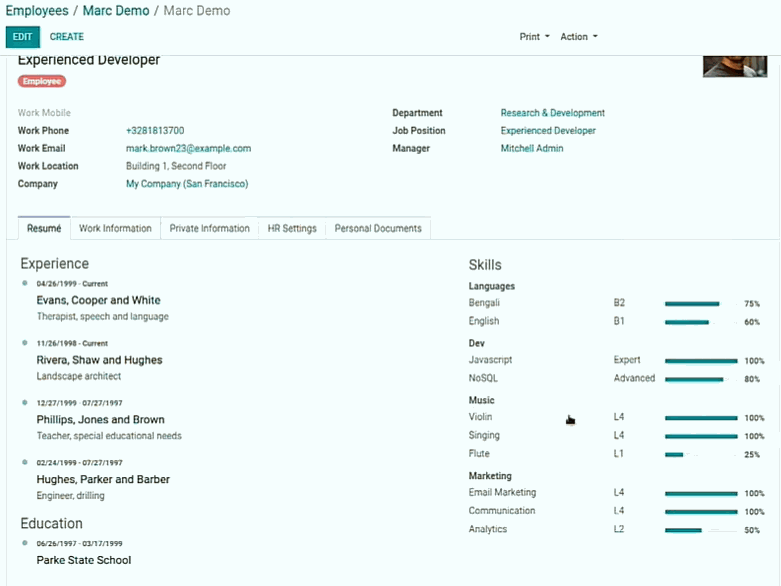The width and height of the screenshot is (781, 586).
Task: Switch to the Work Information tab
Action: tap(115, 229)
